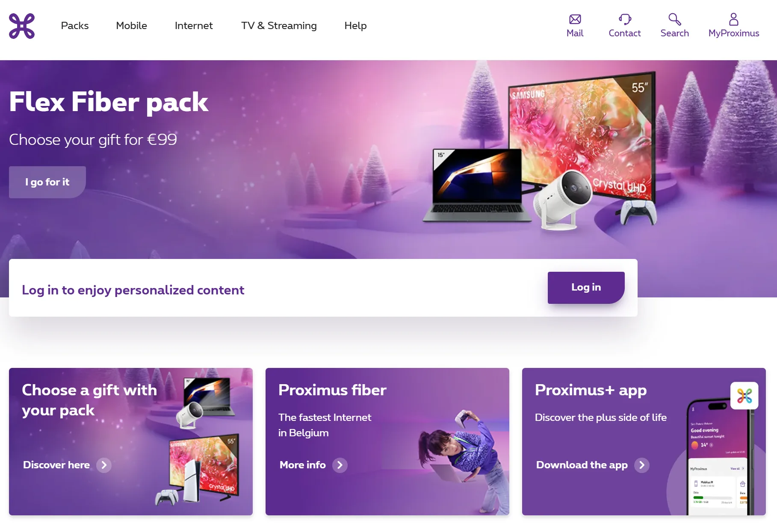This screenshot has height=532, width=777.
Task: Open the Packs menu
Action: pos(75,26)
